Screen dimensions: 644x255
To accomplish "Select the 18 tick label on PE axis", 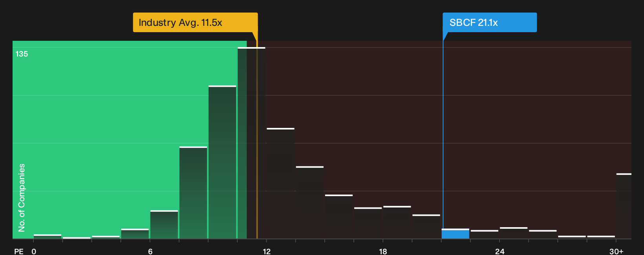I will [x=383, y=251].
